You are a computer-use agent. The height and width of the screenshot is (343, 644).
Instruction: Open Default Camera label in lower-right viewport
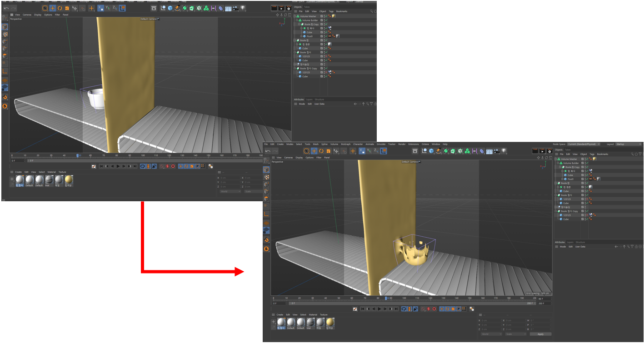tap(410, 162)
